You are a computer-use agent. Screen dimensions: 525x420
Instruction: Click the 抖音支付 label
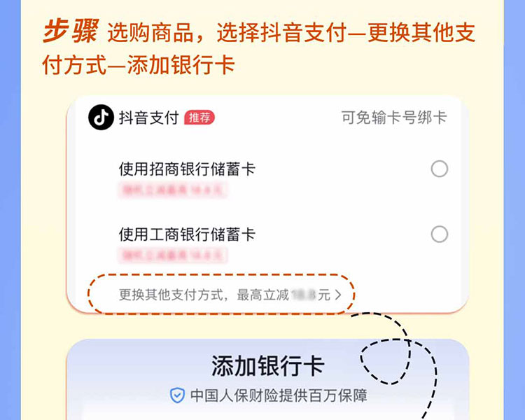coord(148,118)
